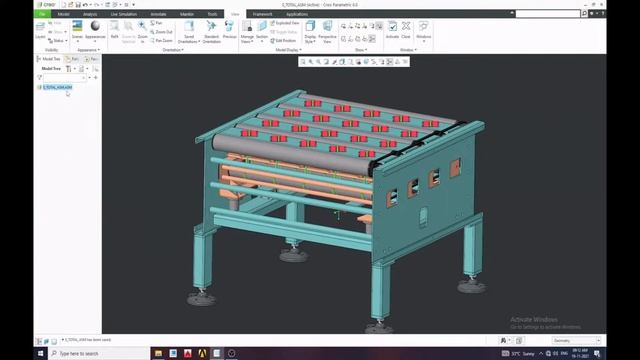Viewport: 640px width, 360px height.
Task: Open the Status dropdown in Visibility
Action: click(x=58, y=41)
